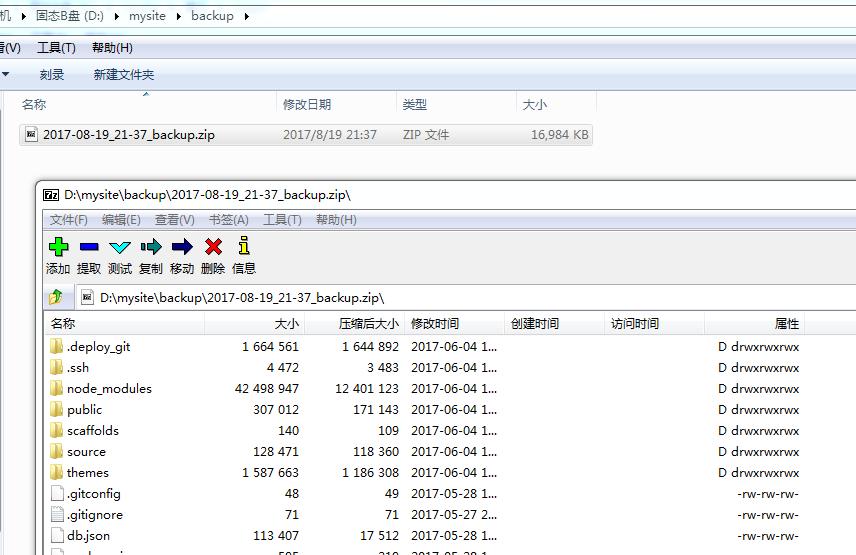The width and height of the screenshot is (856, 555).
Task: Click the mysite breadcrumb segment
Action: 147,16
